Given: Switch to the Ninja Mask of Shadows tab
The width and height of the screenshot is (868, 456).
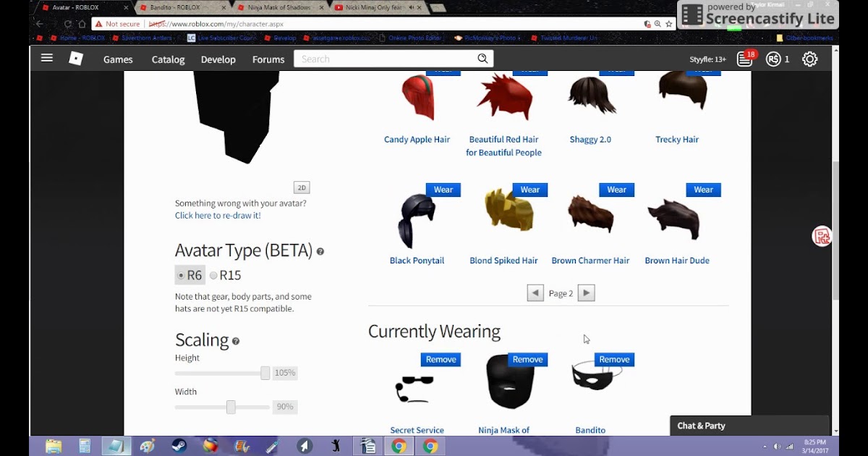Looking at the screenshot, I should (278, 7).
